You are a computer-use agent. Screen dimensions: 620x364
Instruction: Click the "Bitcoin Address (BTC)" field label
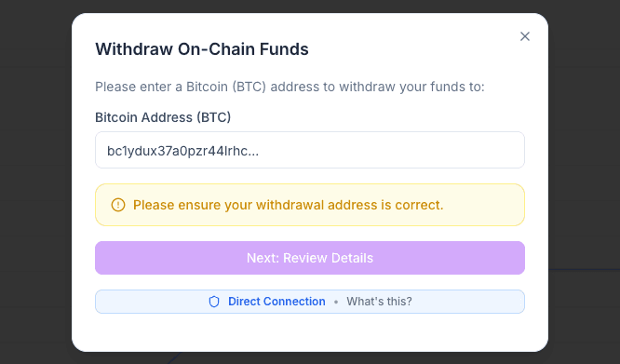(163, 117)
